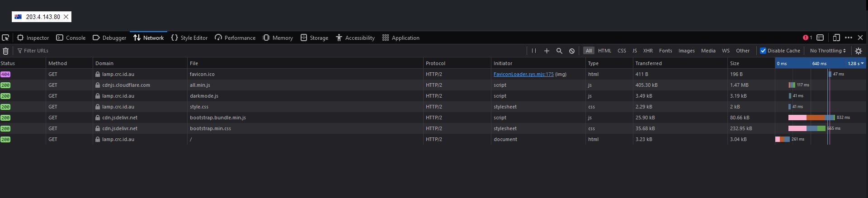
Task: Click the error count badge
Action: (x=807, y=38)
